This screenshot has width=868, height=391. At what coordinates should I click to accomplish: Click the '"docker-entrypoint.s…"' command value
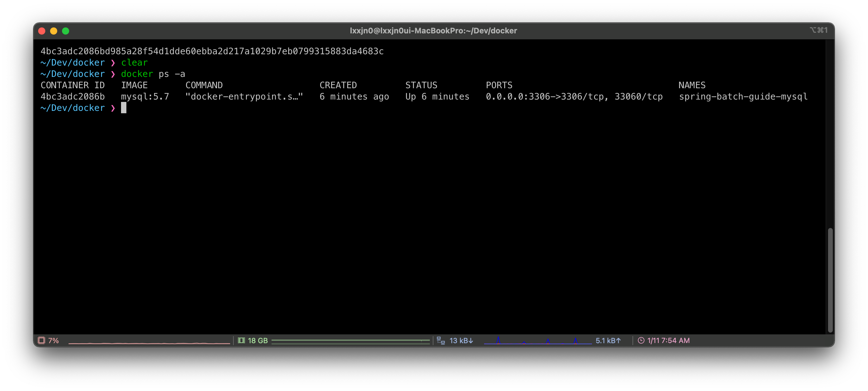(x=244, y=97)
